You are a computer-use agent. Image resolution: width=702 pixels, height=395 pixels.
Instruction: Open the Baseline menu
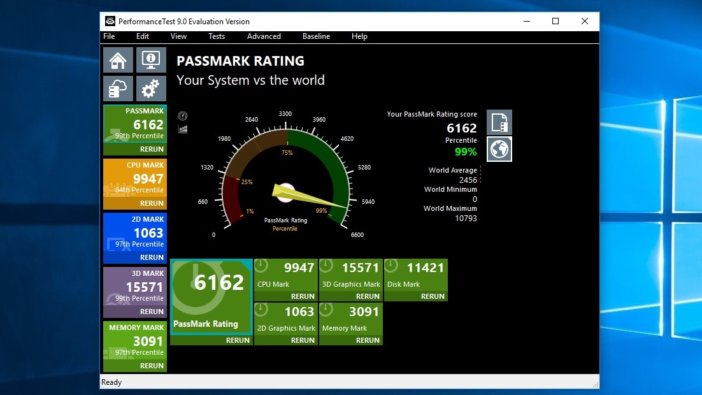[x=316, y=36]
